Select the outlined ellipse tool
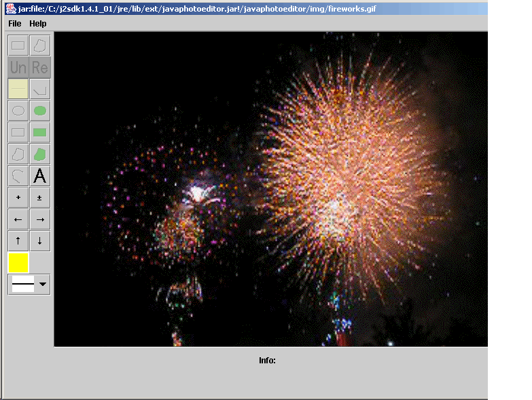 pyautogui.click(x=18, y=111)
